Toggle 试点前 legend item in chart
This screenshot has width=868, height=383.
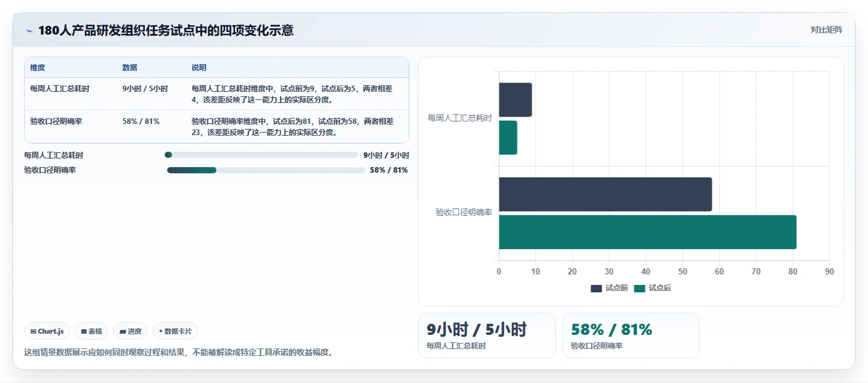coord(609,288)
